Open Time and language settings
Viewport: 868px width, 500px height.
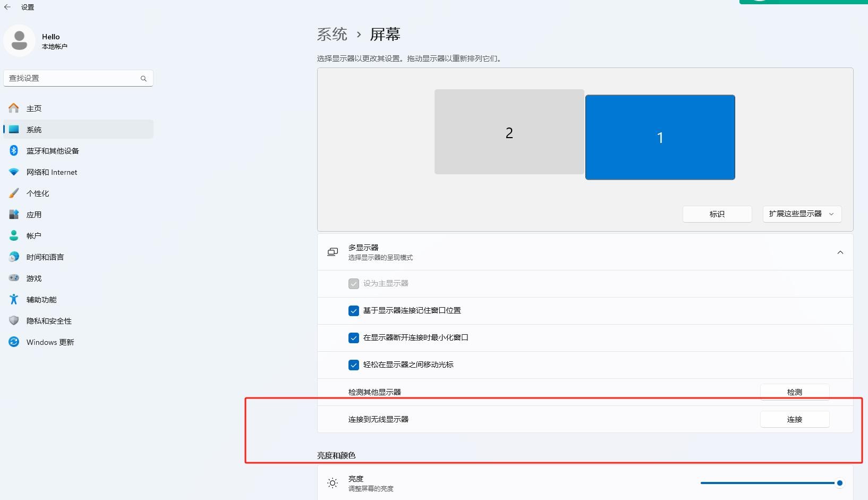tap(45, 257)
